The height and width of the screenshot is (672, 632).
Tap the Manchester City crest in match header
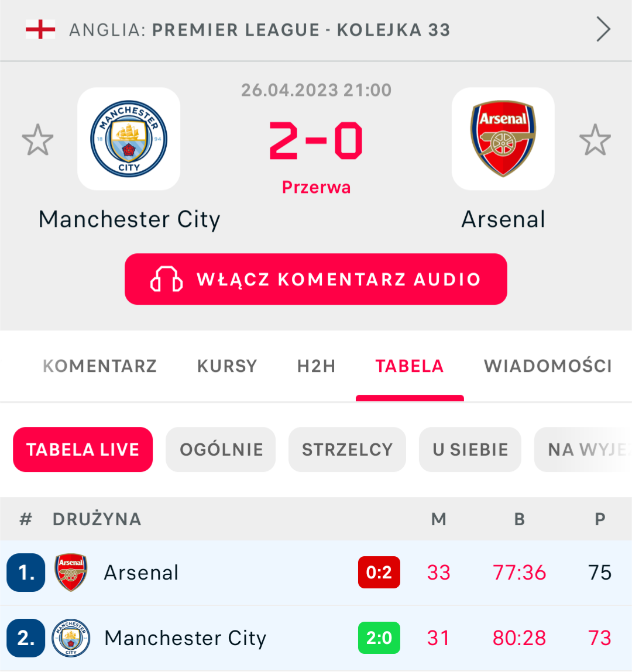pyautogui.click(x=129, y=139)
